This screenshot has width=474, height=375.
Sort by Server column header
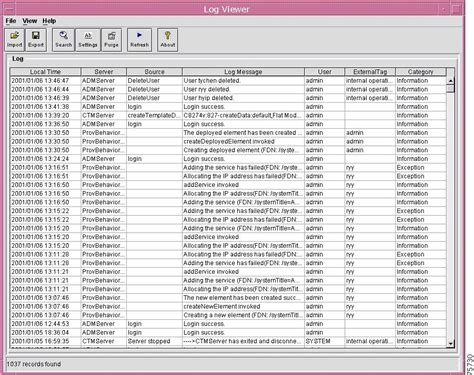coord(104,72)
